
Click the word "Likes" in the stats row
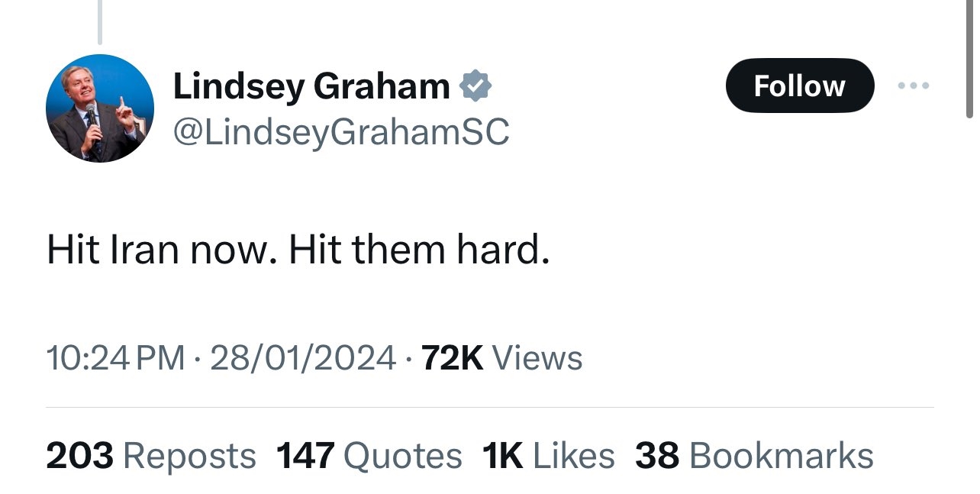pos(573,456)
